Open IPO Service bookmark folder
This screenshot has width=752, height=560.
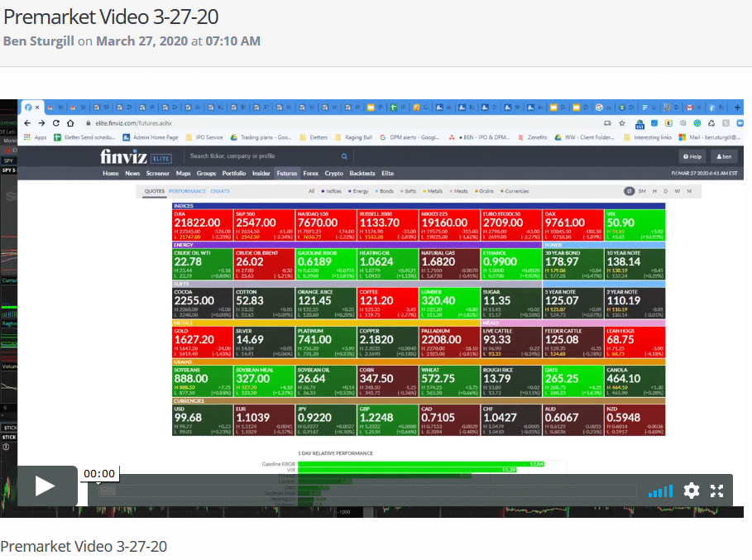[204, 137]
